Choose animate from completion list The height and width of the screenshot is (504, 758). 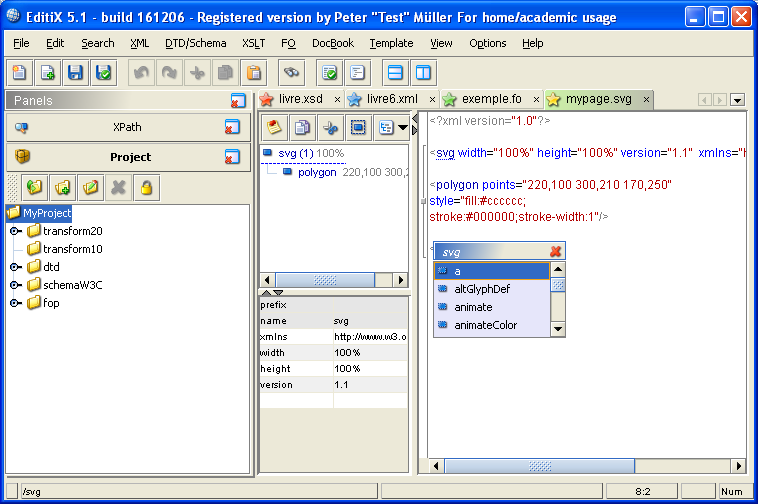[x=492, y=307]
